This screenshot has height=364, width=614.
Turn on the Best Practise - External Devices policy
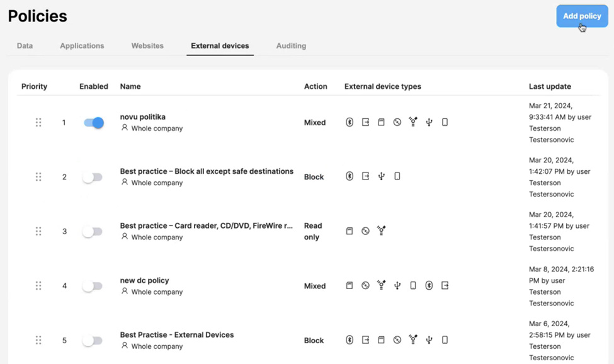(x=93, y=340)
